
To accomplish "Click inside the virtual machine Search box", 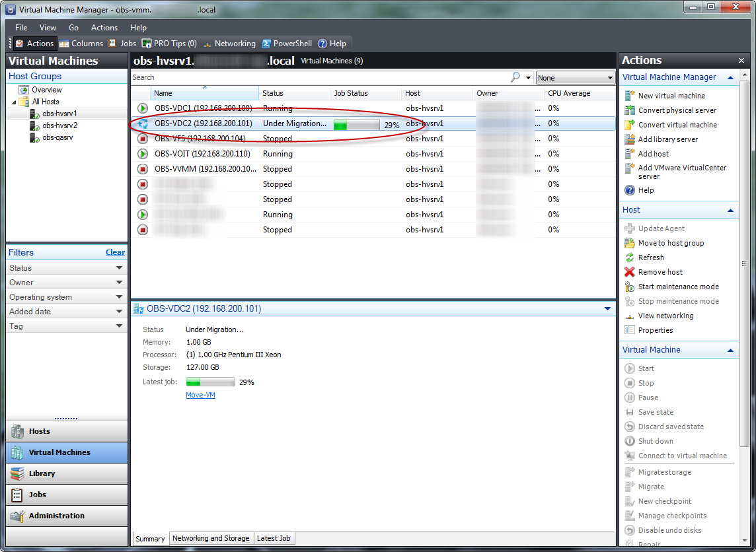I will (x=297, y=77).
